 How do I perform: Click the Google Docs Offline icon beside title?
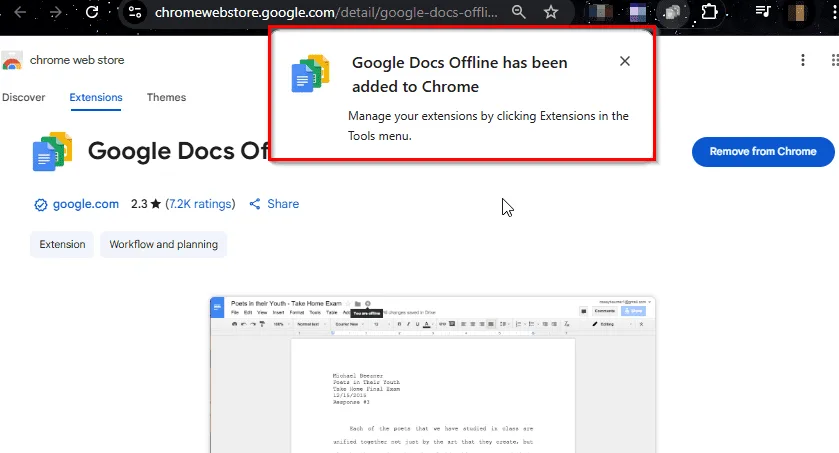[52, 151]
